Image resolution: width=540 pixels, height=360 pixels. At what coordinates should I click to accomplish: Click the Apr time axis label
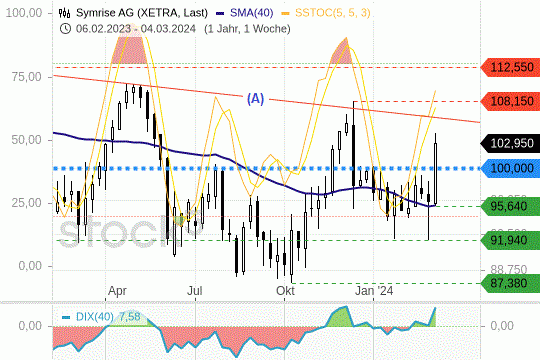coord(117,291)
